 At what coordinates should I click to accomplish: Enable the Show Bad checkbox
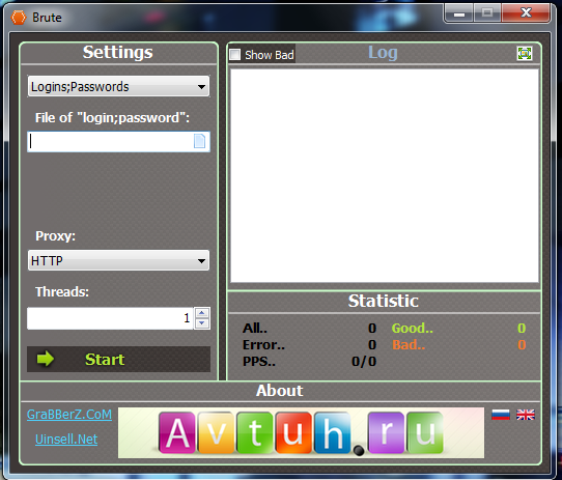235,54
